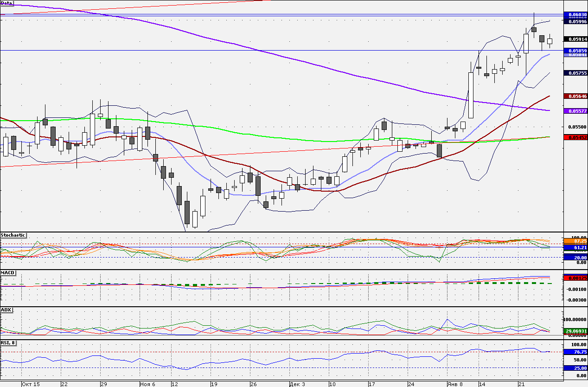Click the "RSI, 8" panel label
This screenshot has width=588, height=387.
[x=8, y=343]
